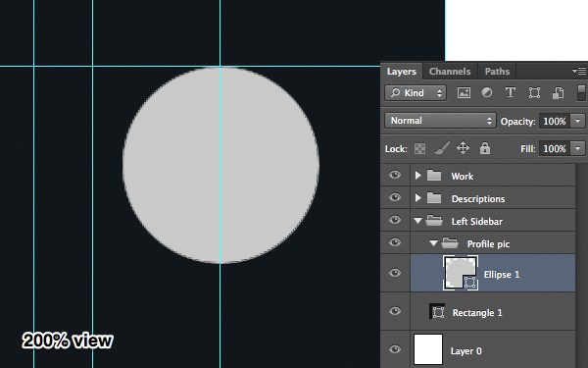
Task: Collapse the Profile pic group
Action: pyautogui.click(x=433, y=243)
